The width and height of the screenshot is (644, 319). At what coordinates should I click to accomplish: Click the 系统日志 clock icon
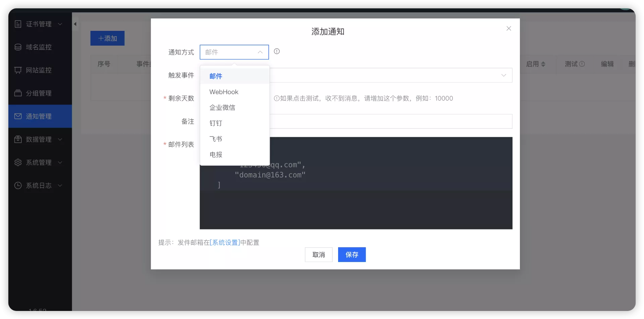click(x=18, y=185)
